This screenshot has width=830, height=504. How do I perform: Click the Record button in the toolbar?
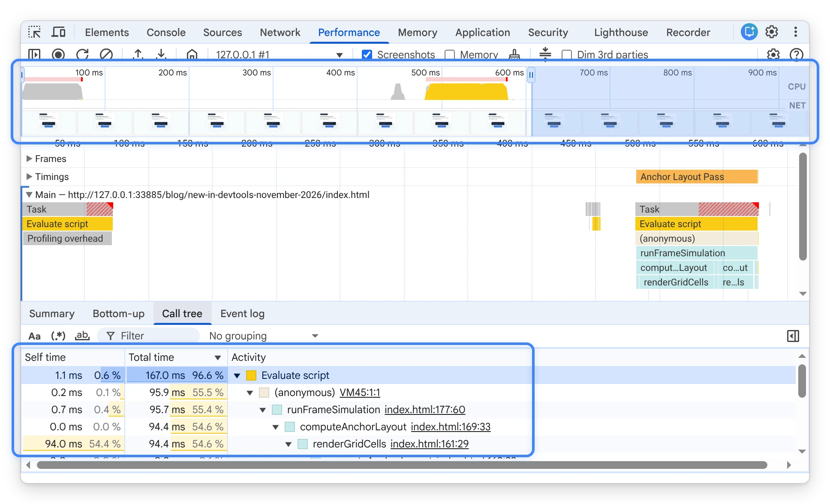coord(58,54)
